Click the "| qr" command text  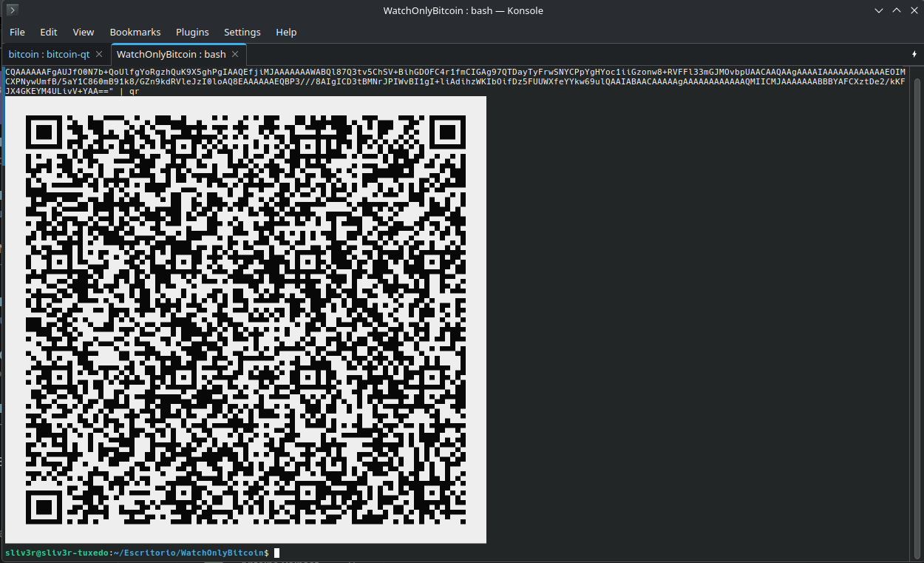point(129,92)
